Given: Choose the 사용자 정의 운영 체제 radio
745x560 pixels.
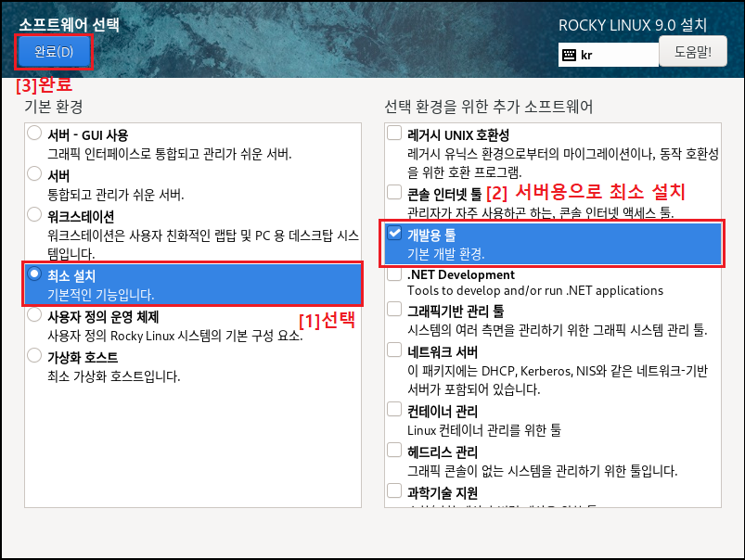Looking at the screenshot, I should point(34,315).
